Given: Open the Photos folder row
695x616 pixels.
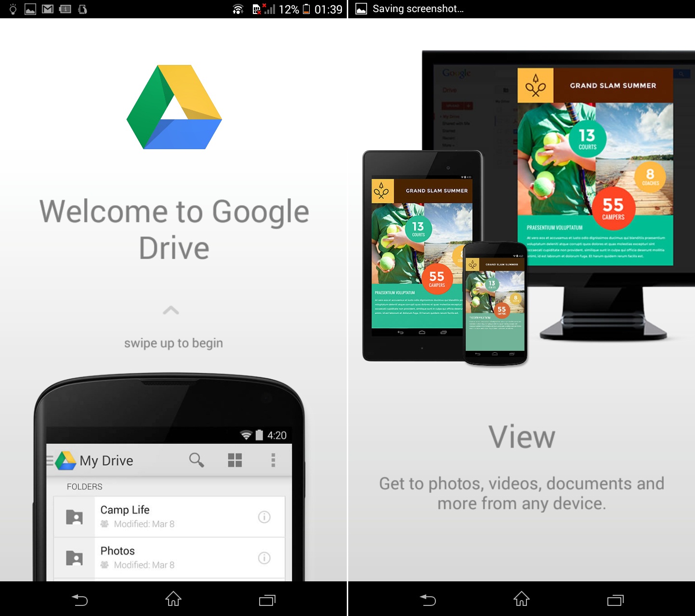Looking at the screenshot, I should (169, 558).
